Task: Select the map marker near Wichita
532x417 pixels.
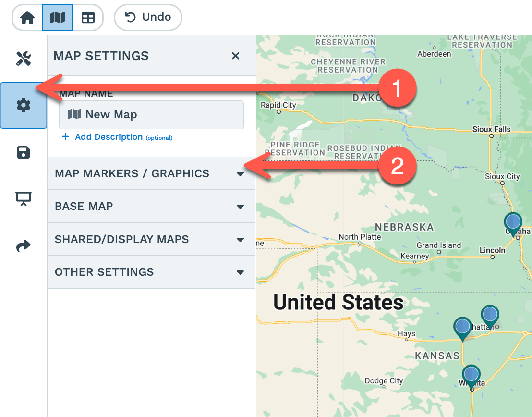Action: [x=471, y=376]
